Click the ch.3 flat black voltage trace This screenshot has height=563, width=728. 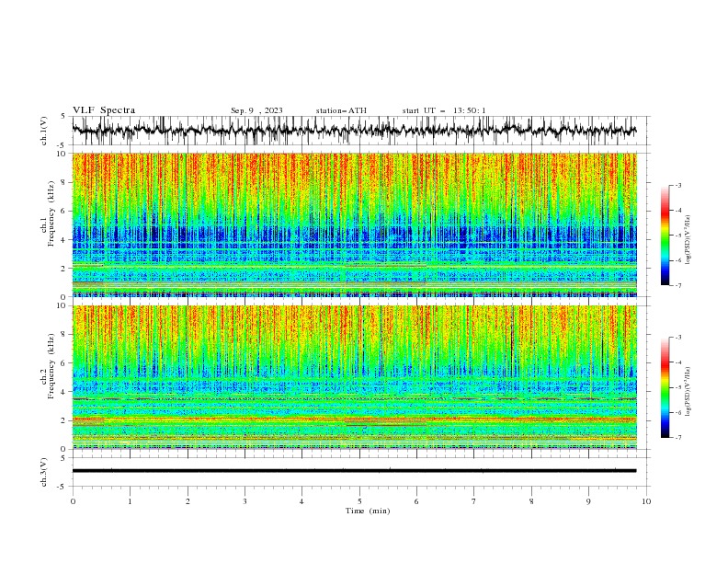[x=354, y=471]
